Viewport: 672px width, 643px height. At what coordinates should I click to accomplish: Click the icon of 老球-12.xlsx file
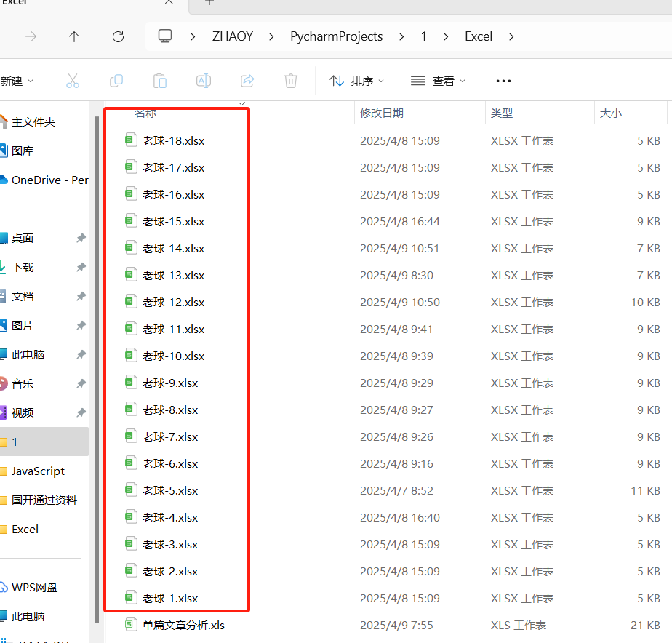click(x=131, y=301)
